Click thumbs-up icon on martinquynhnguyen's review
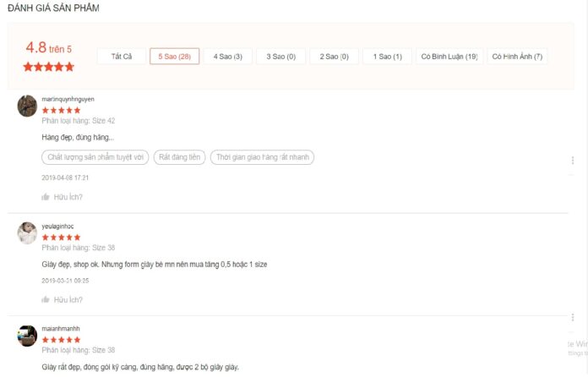 [x=46, y=197]
